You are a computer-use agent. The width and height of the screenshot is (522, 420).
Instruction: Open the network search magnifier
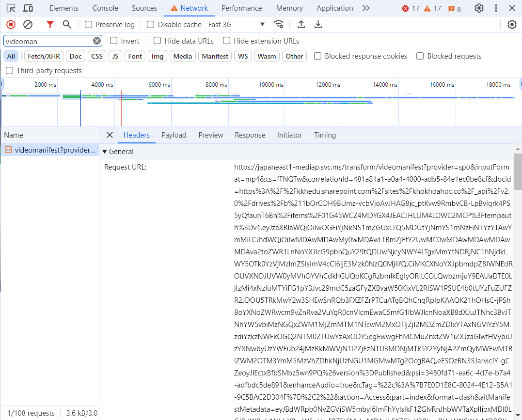tap(67, 24)
